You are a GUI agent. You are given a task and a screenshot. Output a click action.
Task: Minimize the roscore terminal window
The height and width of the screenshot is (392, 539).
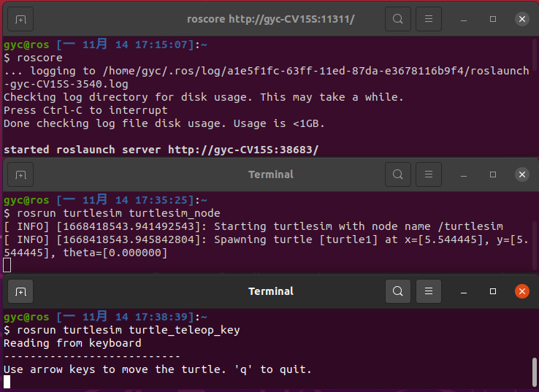[x=464, y=19]
